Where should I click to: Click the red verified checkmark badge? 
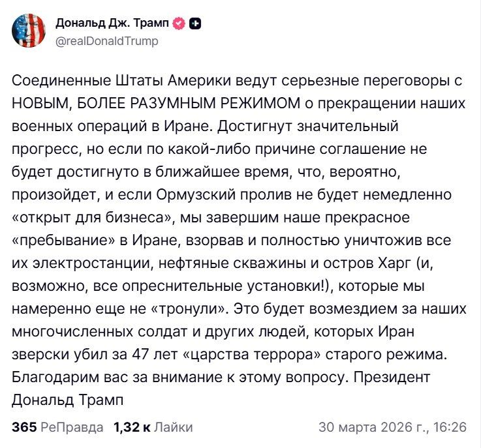179,24
